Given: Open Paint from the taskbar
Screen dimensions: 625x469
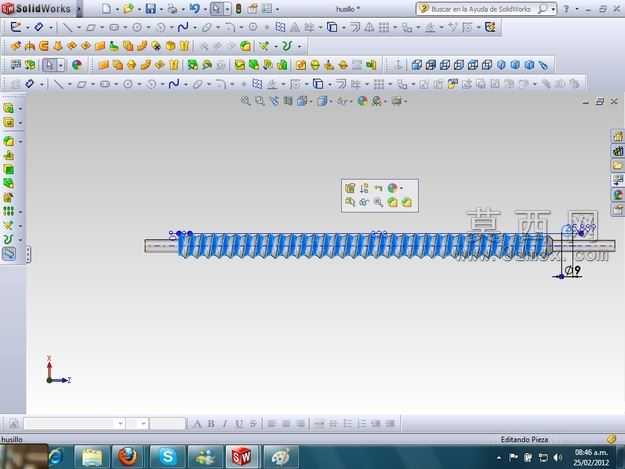Looking at the screenshot, I should pos(281,457).
